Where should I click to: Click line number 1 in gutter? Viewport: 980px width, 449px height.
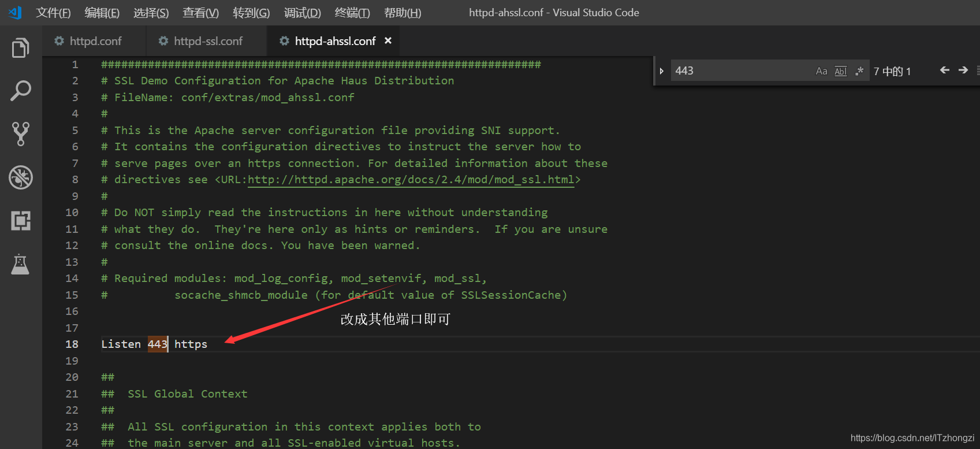click(x=75, y=65)
